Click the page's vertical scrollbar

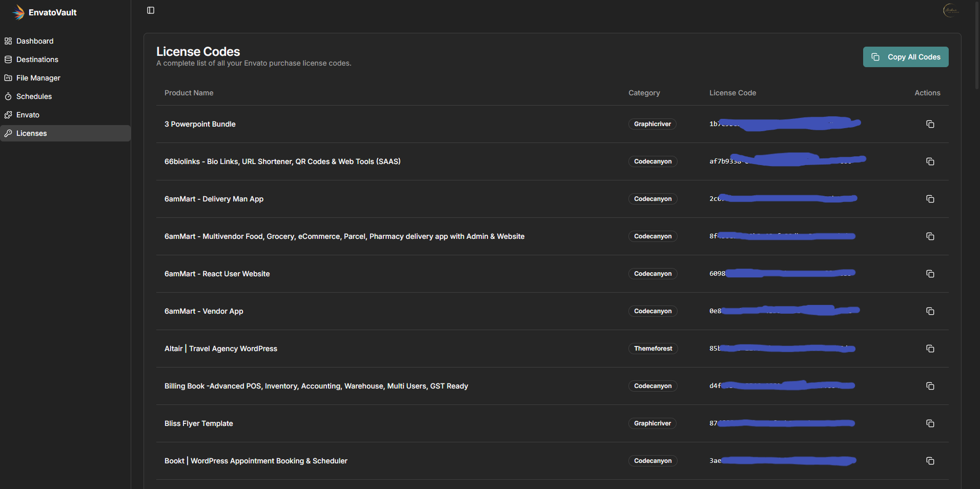977,46
